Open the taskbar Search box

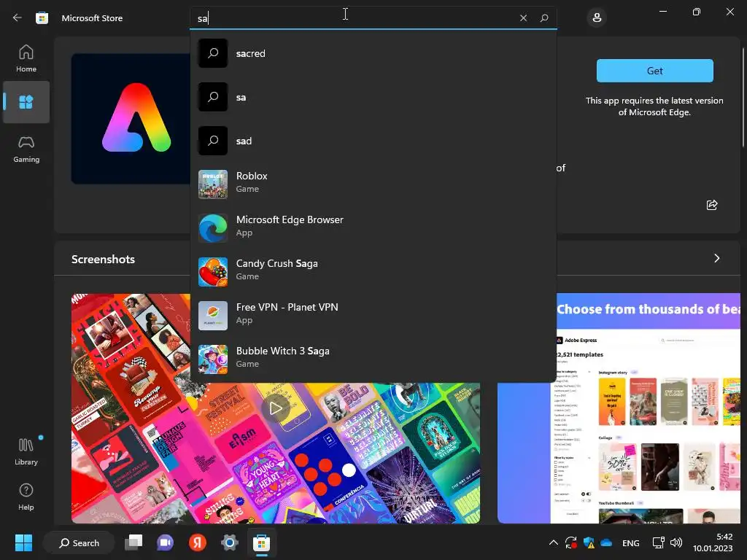tap(79, 542)
